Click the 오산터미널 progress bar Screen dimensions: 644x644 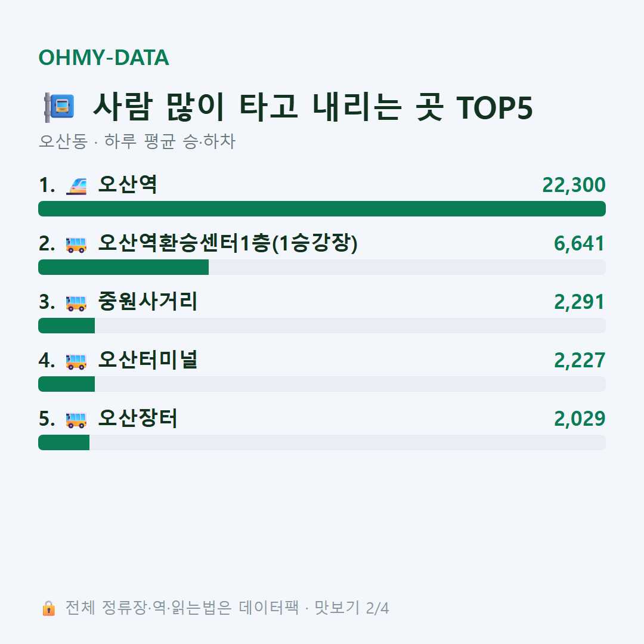(322, 384)
